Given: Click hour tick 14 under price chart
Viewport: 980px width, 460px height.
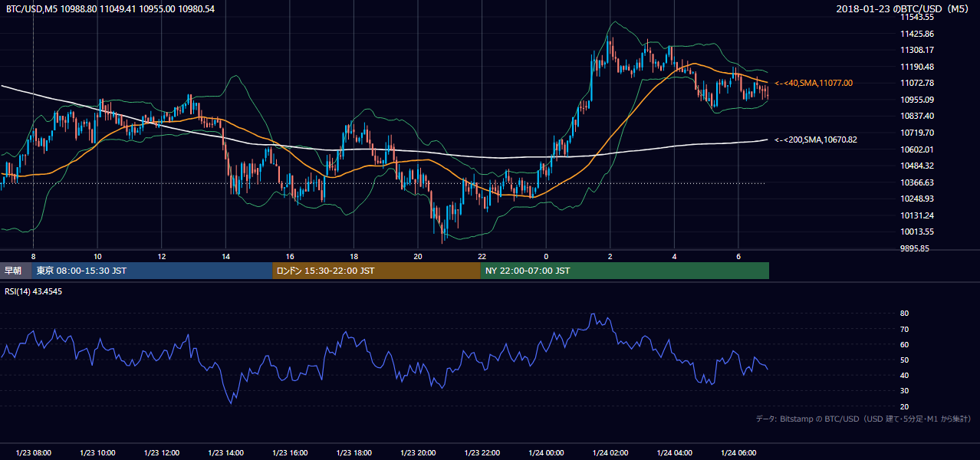Looking at the screenshot, I should click(225, 255).
